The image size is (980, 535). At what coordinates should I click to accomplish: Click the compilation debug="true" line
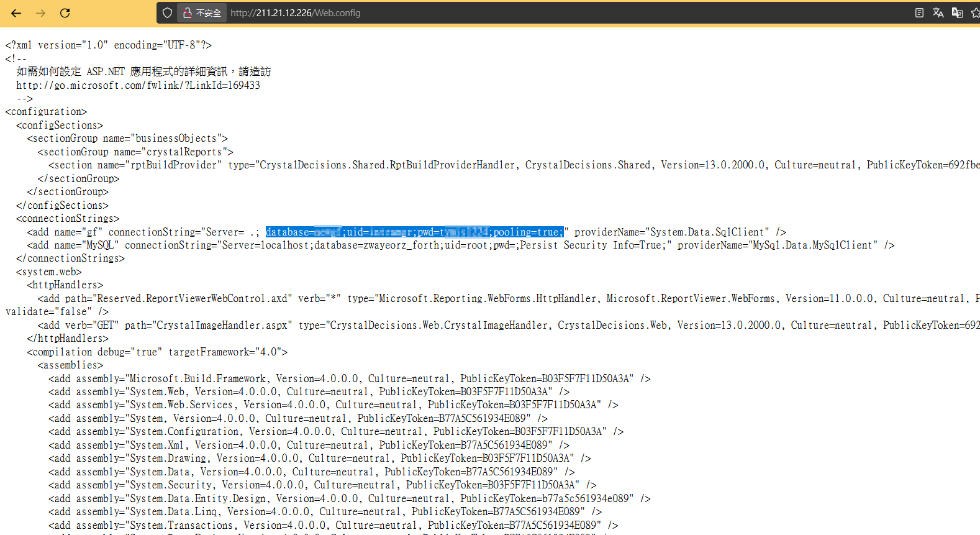tap(157, 352)
